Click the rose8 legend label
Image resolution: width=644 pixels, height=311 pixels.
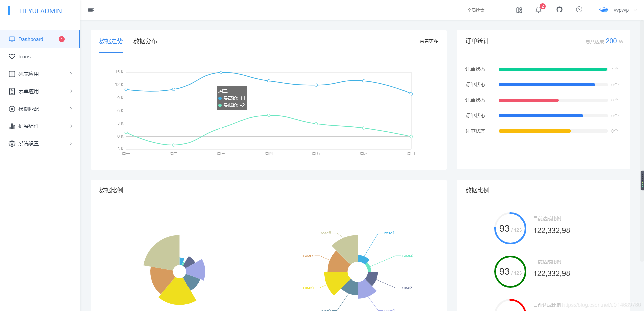pos(326,233)
